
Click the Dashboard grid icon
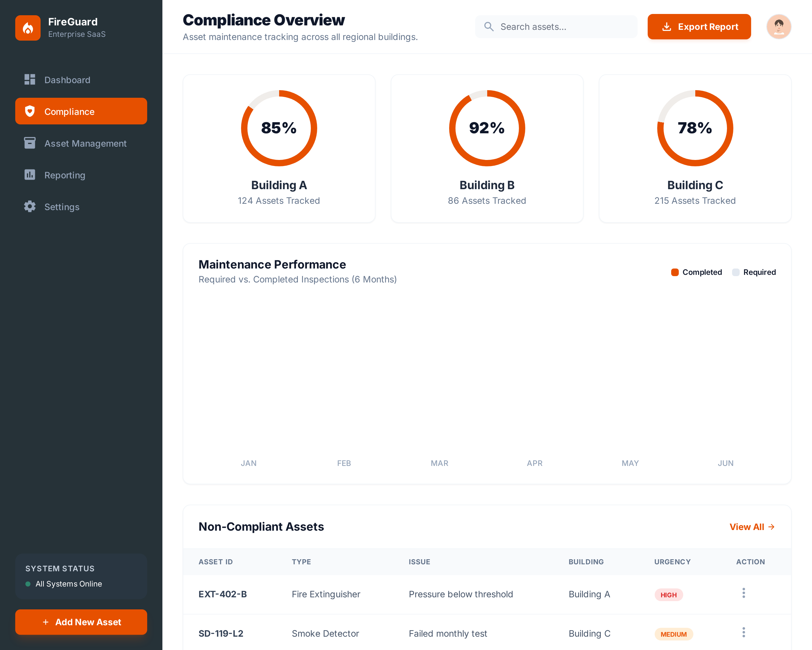[30, 80]
